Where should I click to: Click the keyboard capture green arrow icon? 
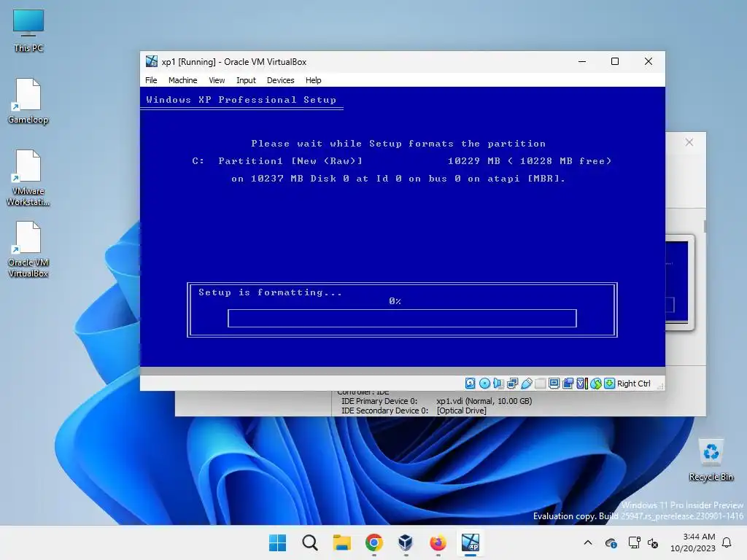(x=609, y=384)
